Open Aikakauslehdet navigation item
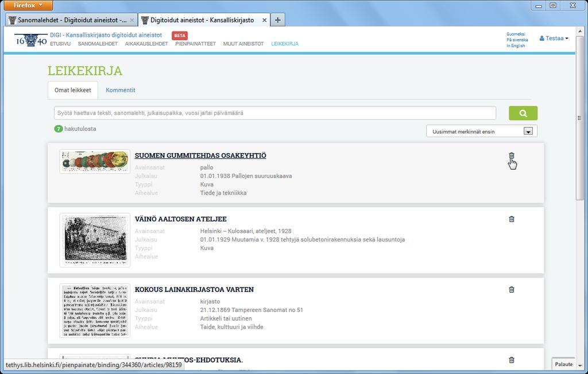Viewport: 588px width, 374px height. [146, 44]
